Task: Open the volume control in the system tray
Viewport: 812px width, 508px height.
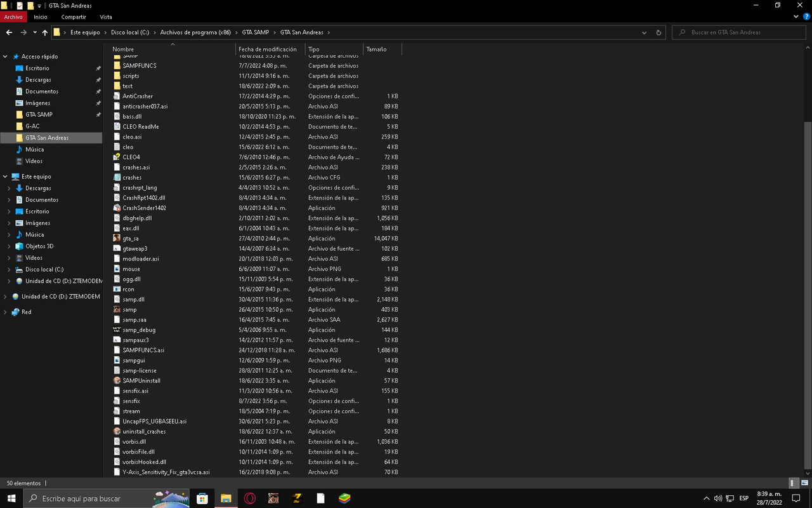Action: tap(718, 498)
